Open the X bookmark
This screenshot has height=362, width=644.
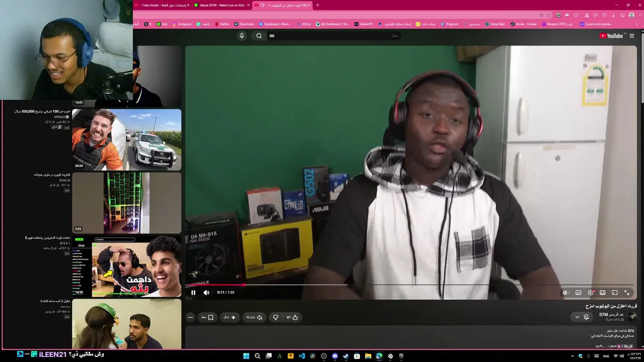point(148,24)
